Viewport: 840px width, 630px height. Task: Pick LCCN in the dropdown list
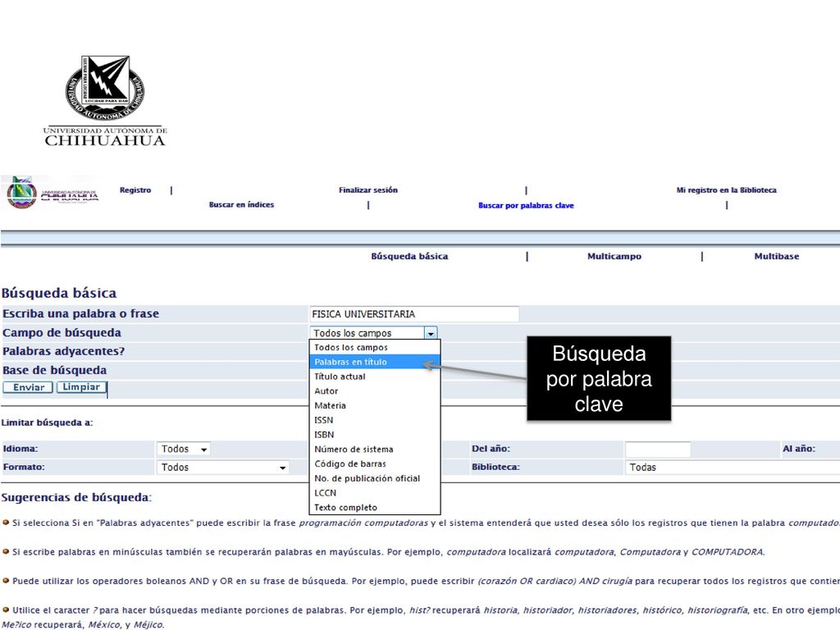(x=374, y=493)
